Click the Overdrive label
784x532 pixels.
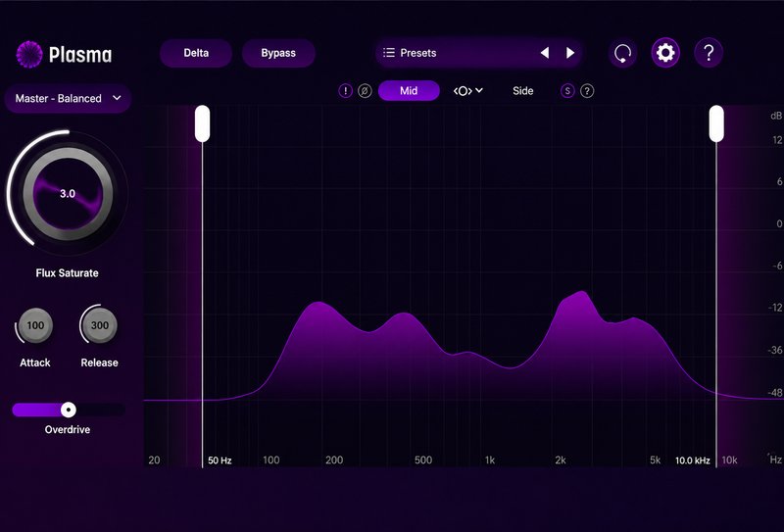(68, 429)
